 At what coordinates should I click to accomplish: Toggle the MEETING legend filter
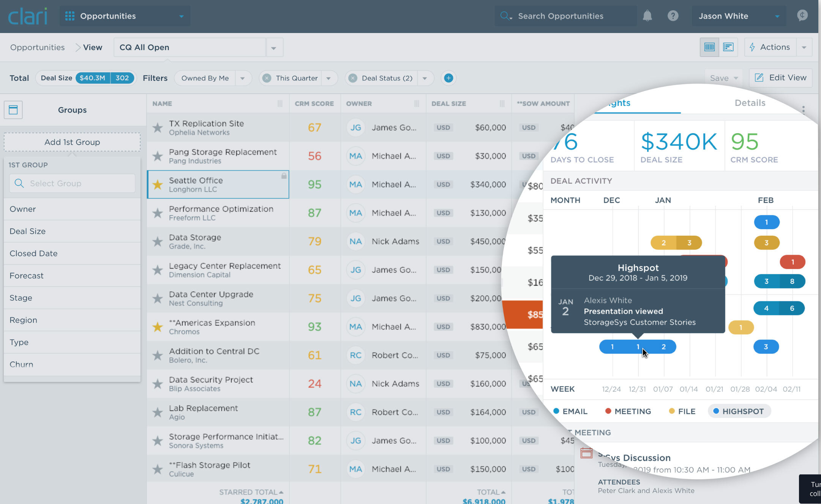(x=628, y=411)
